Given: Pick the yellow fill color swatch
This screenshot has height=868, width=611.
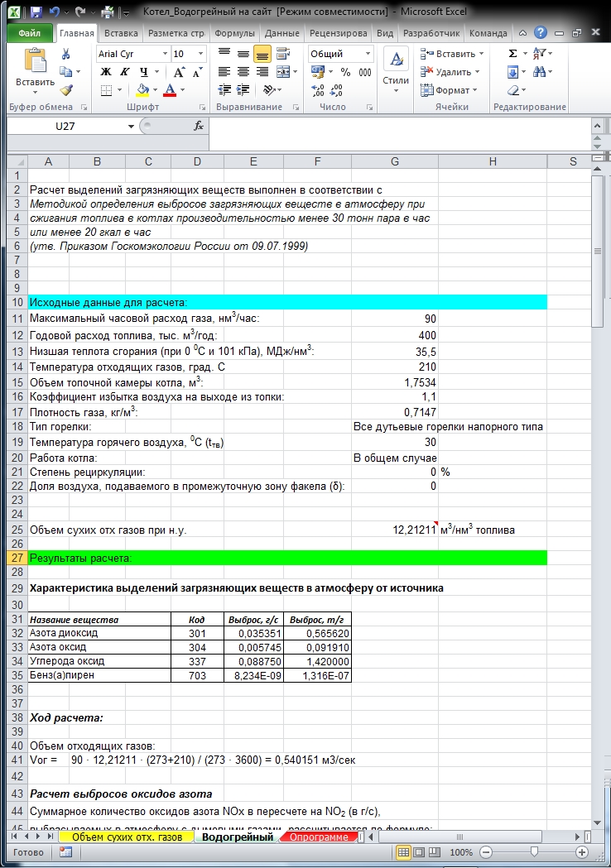Looking at the screenshot, I should [142, 89].
